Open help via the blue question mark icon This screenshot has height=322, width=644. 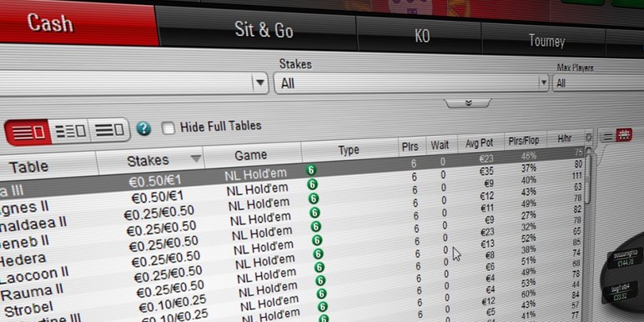click(143, 128)
